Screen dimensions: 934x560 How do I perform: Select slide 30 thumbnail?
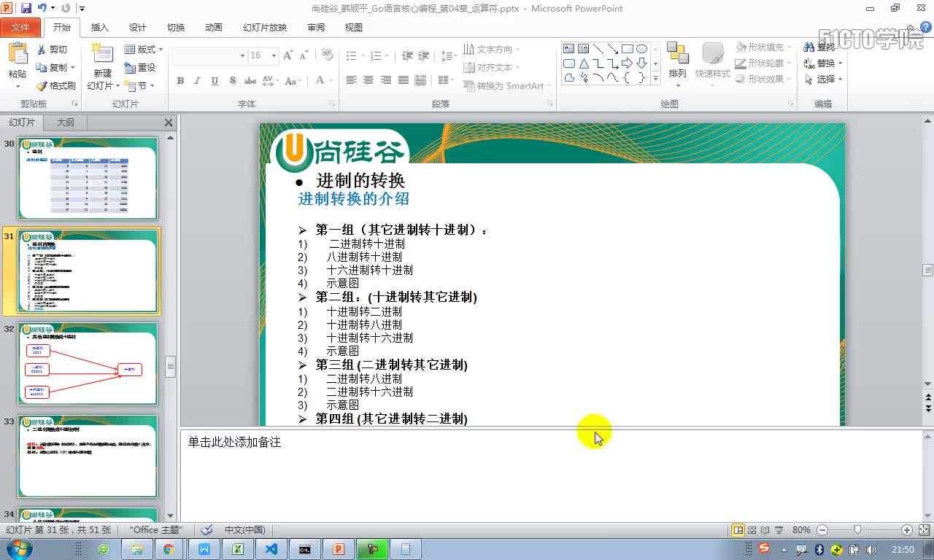pyautogui.click(x=88, y=179)
